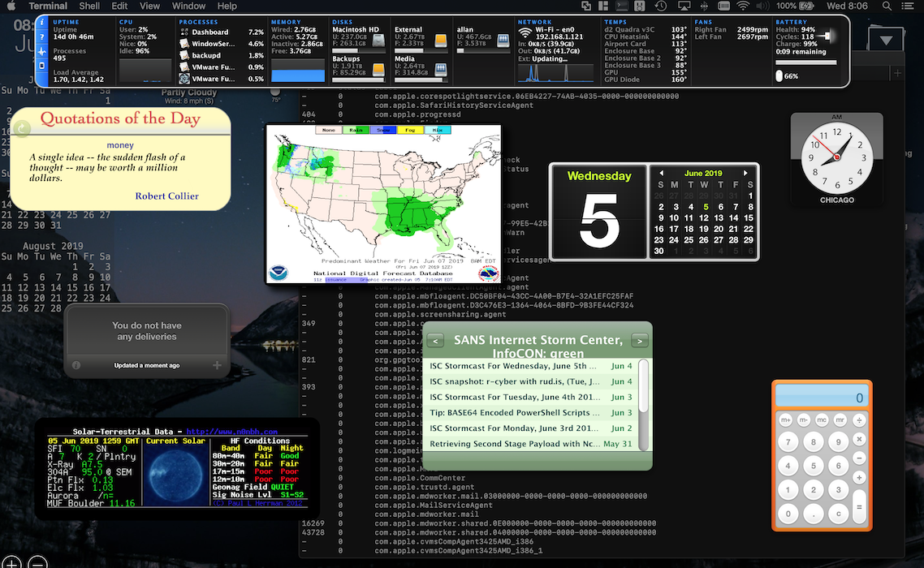Viewport: 924px width, 568px height.
Task: Refresh the Quotations of the Day widget
Action: [x=22, y=128]
